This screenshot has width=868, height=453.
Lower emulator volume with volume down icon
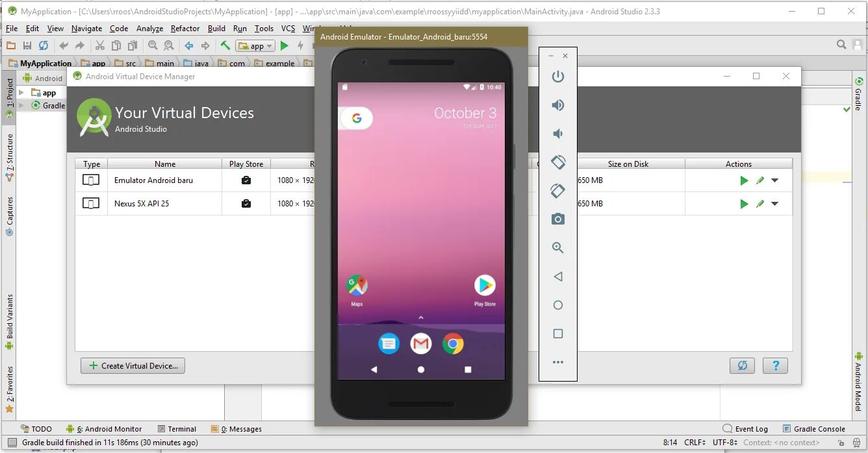click(557, 134)
